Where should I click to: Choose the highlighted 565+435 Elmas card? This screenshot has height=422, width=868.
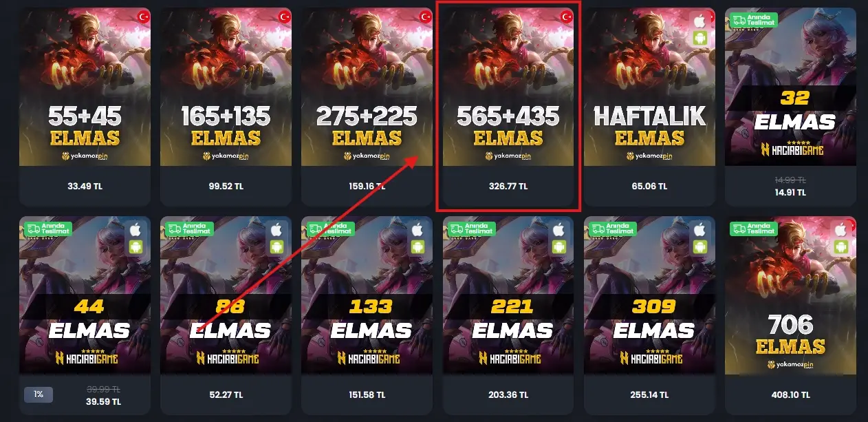click(x=508, y=107)
